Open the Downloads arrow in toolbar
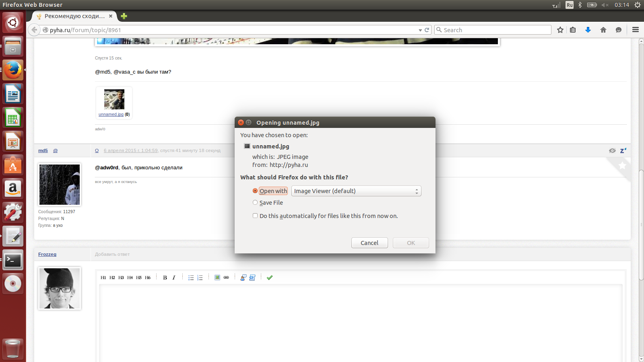This screenshot has width=644, height=362. point(588,30)
